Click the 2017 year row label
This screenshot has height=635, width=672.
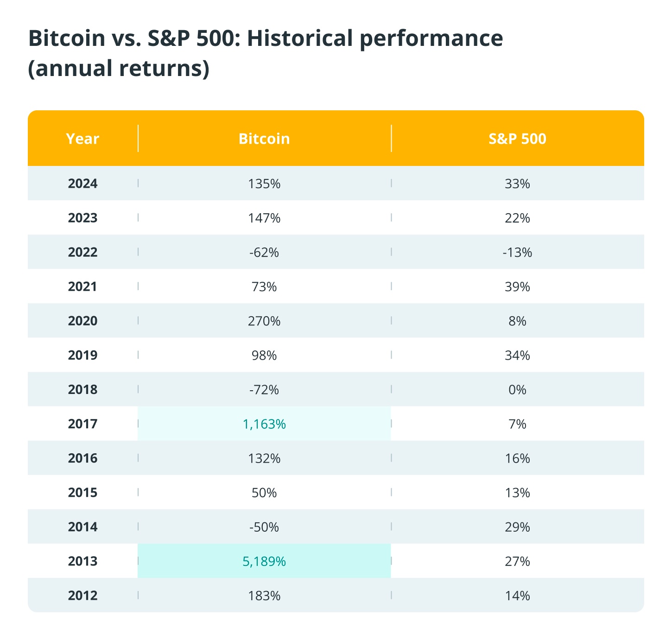point(82,424)
